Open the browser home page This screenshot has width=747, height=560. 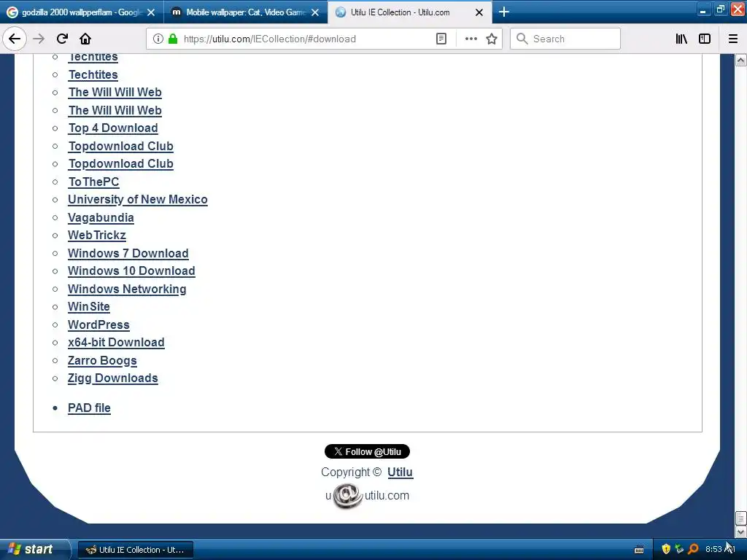pos(85,39)
